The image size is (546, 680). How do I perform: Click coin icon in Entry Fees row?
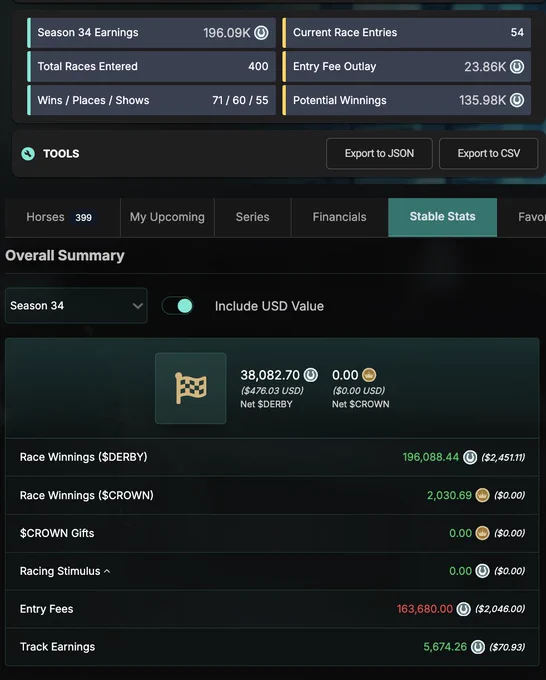click(464, 609)
